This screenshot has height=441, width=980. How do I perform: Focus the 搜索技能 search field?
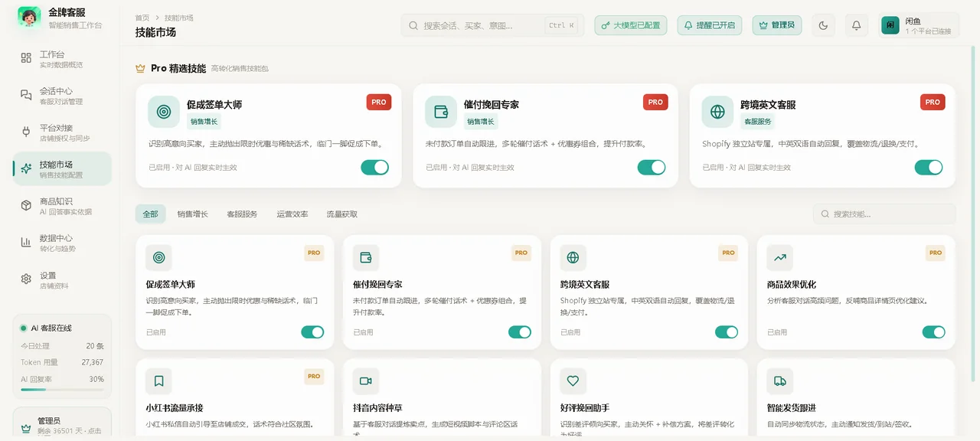coord(884,214)
